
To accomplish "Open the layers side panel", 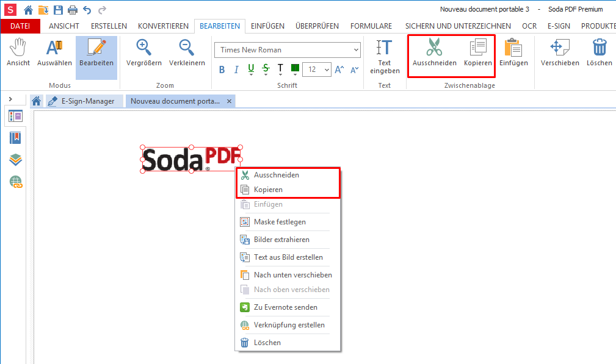I will click(15, 160).
